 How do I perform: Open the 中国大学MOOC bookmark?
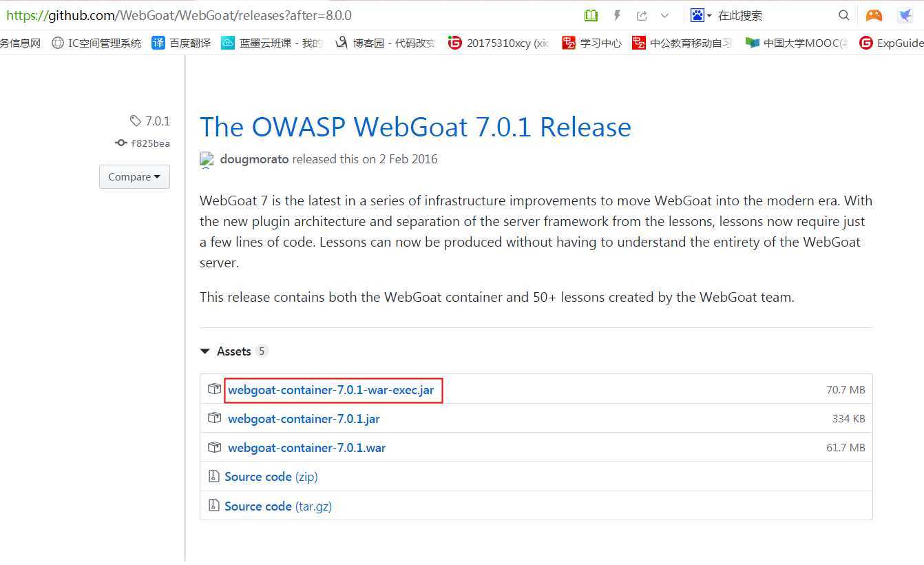pos(797,43)
